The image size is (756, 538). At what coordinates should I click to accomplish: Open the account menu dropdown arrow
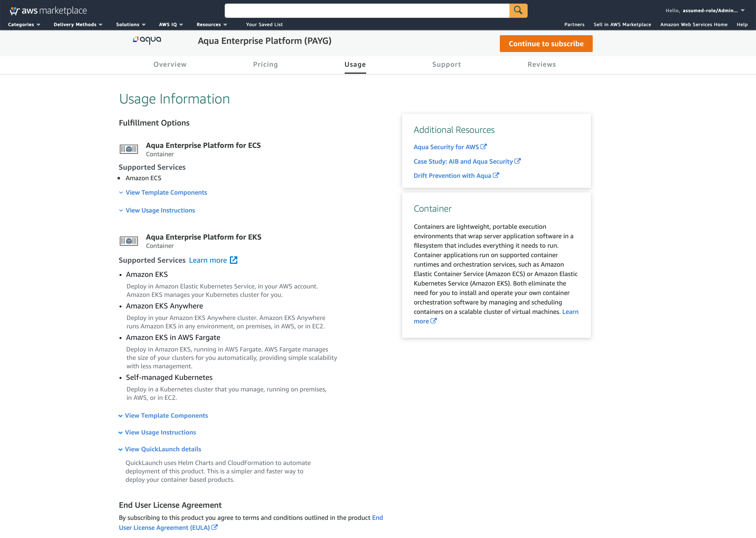click(x=743, y=11)
